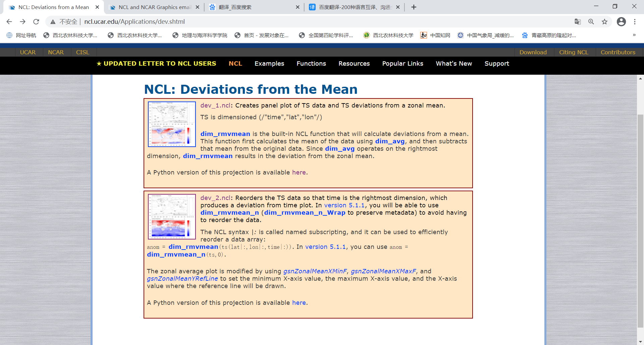644x345 pixels.
Task: Open the Examples menu
Action: pos(269,64)
